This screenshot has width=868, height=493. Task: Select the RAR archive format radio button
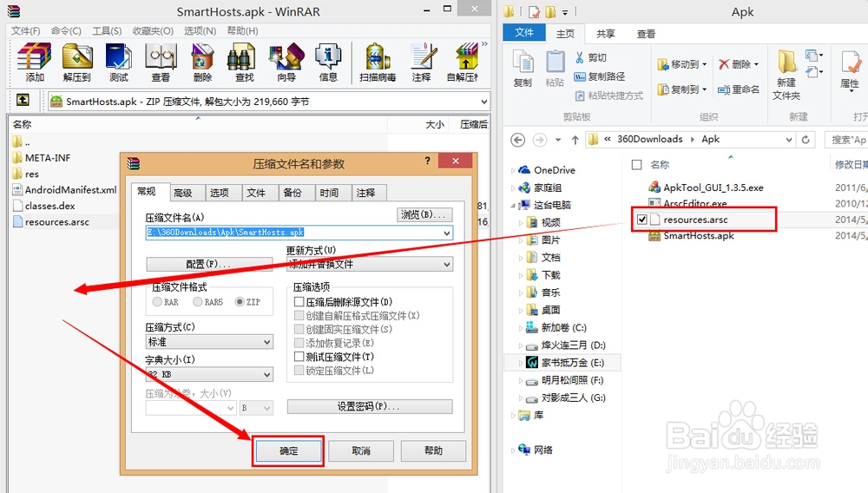[157, 301]
